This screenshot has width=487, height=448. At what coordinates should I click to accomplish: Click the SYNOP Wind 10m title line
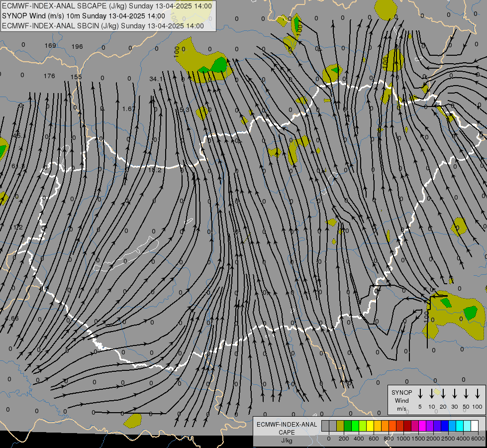coord(83,16)
